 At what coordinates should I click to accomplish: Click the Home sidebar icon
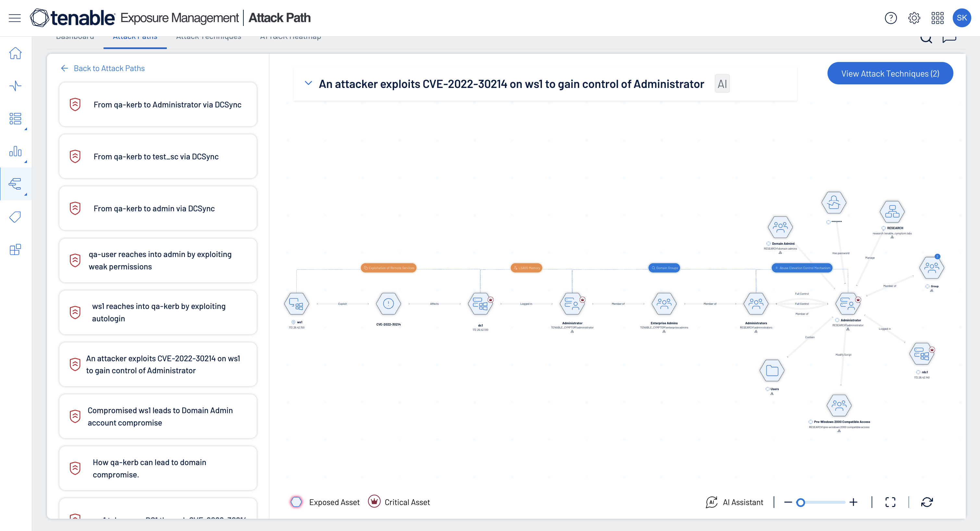[15, 53]
